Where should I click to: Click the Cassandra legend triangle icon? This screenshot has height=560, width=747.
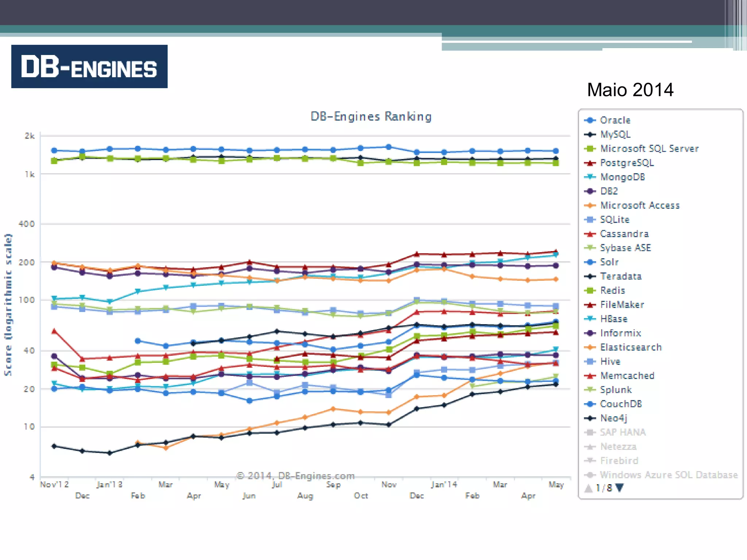(590, 234)
